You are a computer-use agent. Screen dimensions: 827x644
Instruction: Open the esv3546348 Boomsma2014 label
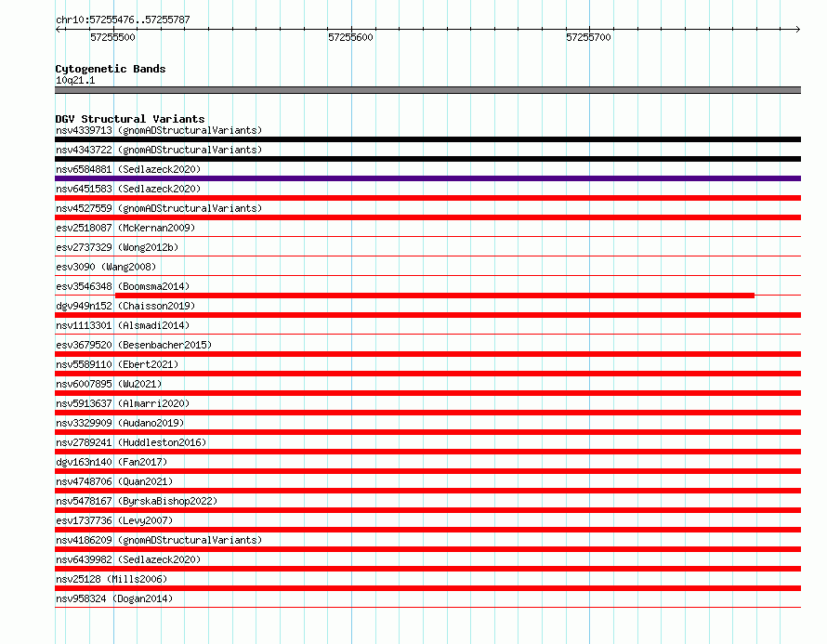123,286
